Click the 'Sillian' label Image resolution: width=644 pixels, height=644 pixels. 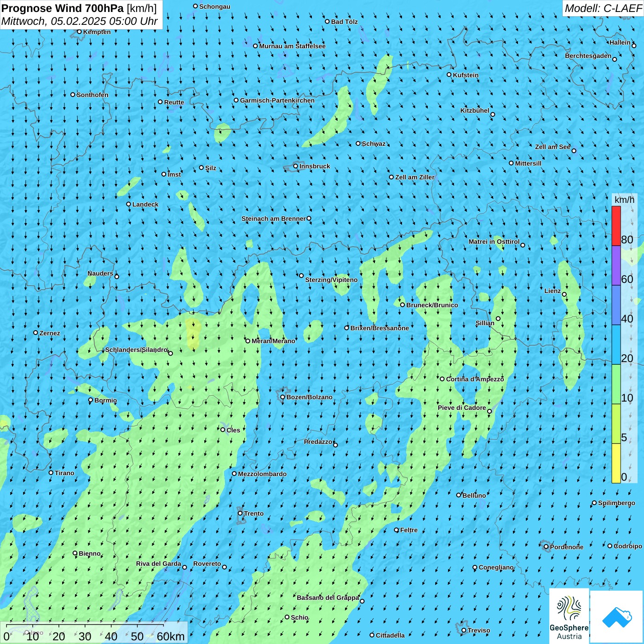tap(485, 323)
